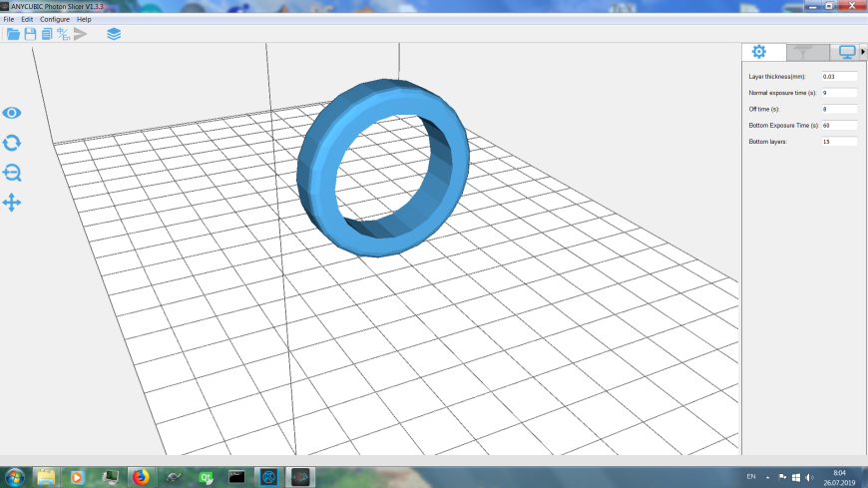Screen dimensions: 868x488
Task: Switch to the blue K application in taskbar
Action: [x=268, y=477]
